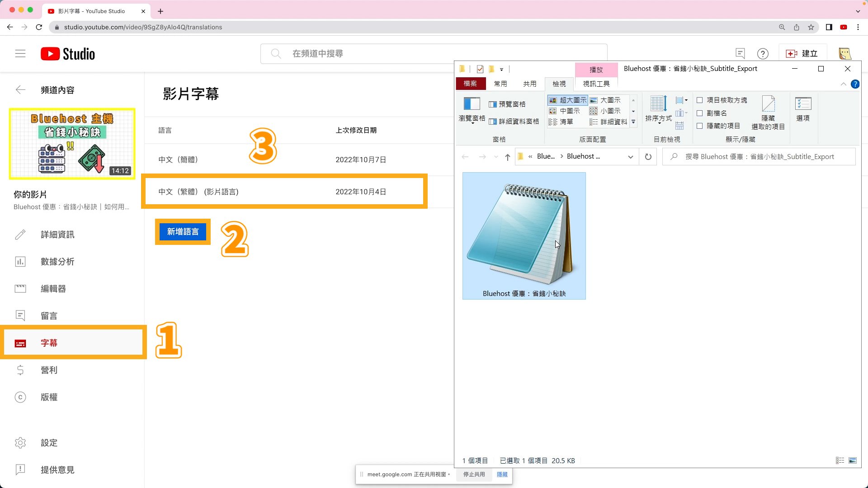Viewport: 868px width, 488px height.
Task: Open the 編輯器 editor in sidebar
Action: 72,289
